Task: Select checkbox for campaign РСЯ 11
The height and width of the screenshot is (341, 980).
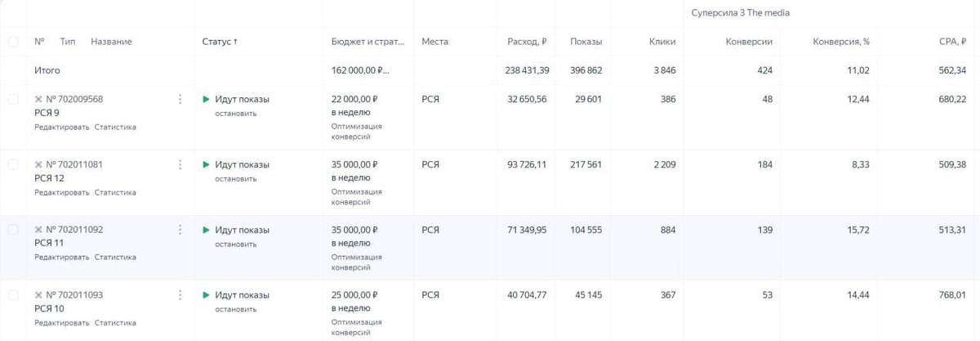Action: [13, 230]
